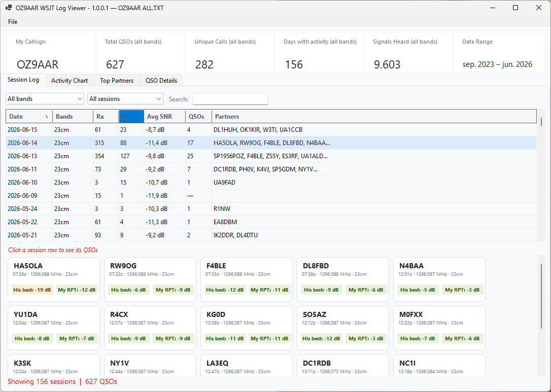Select the 2026-06-15 session row

271,130
